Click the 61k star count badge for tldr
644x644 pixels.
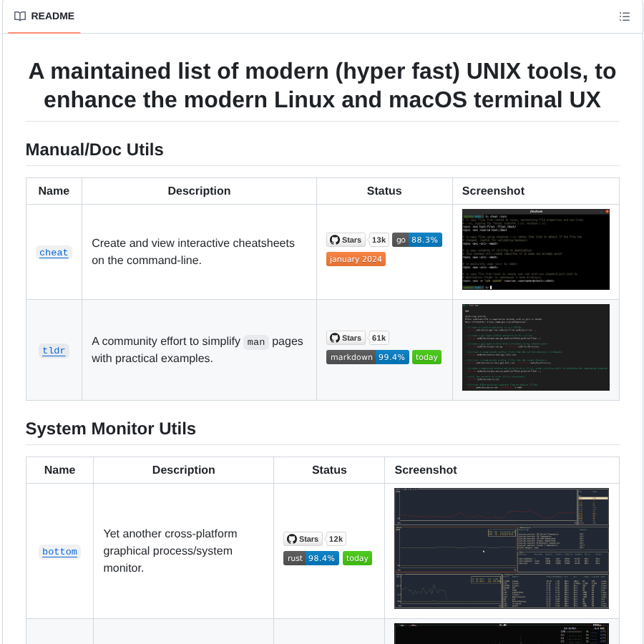378,337
